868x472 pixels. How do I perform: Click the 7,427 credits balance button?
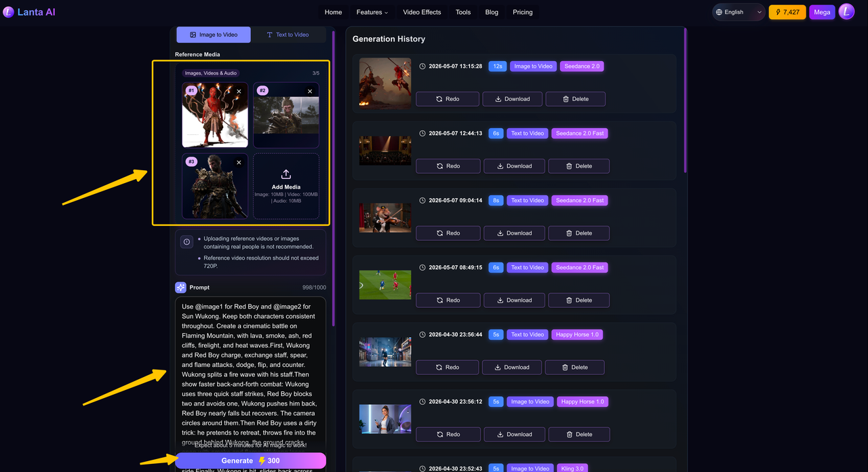(787, 12)
